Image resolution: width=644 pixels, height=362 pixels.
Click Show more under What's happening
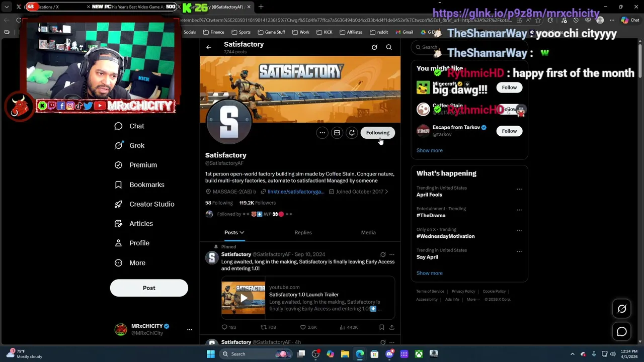tap(430, 273)
